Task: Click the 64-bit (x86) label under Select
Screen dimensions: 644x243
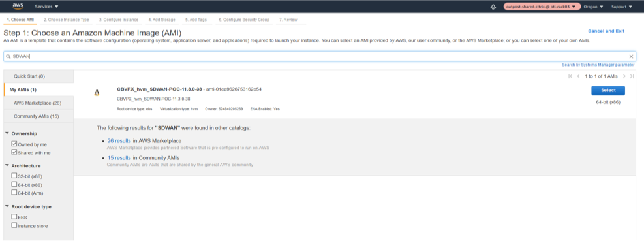Action: (x=608, y=102)
